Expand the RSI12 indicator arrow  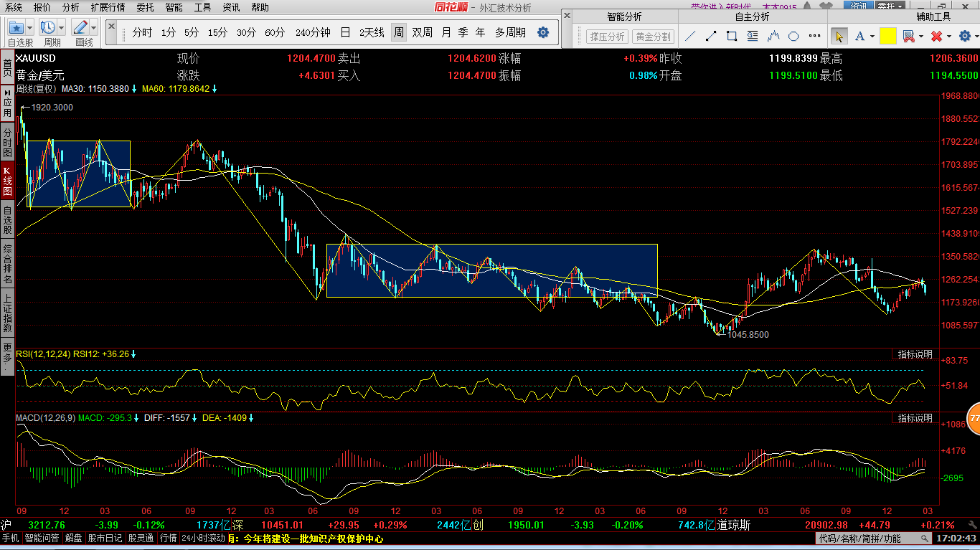pos(133,354)
